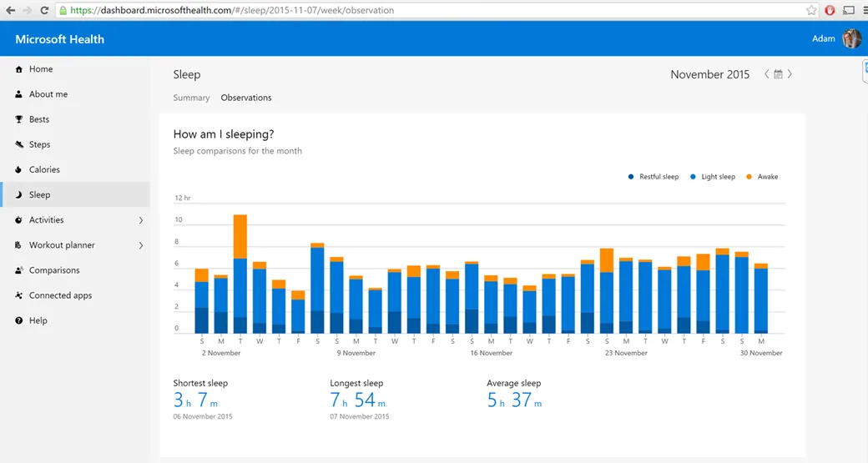Click the Calories flame icon
The image size is (868, 463).
tap(19, 170)
